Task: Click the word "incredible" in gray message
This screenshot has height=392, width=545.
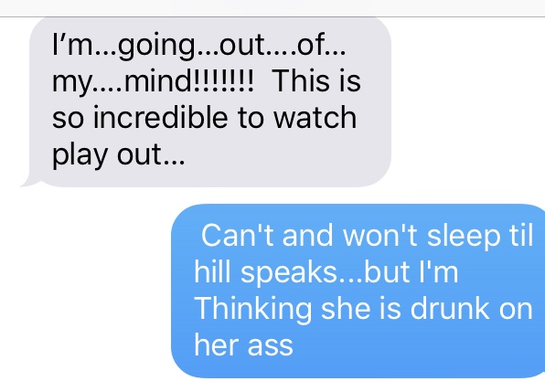Action: click(161, 117)
